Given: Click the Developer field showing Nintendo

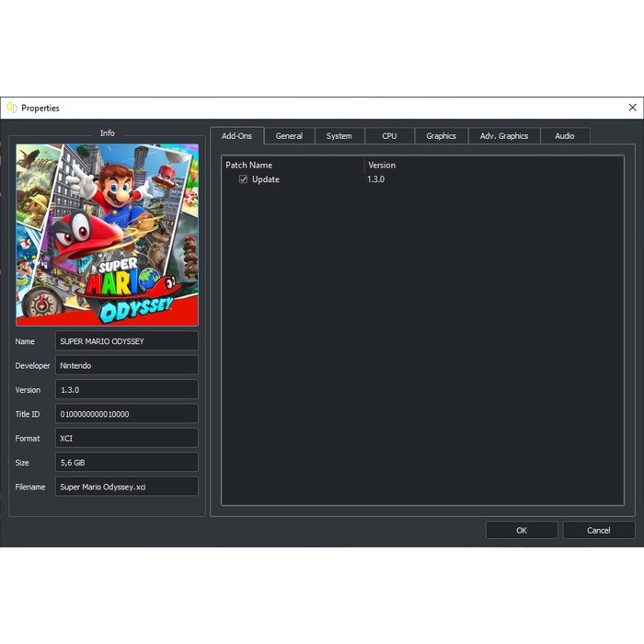Looking at the screenshot, I should coord(126,365).
